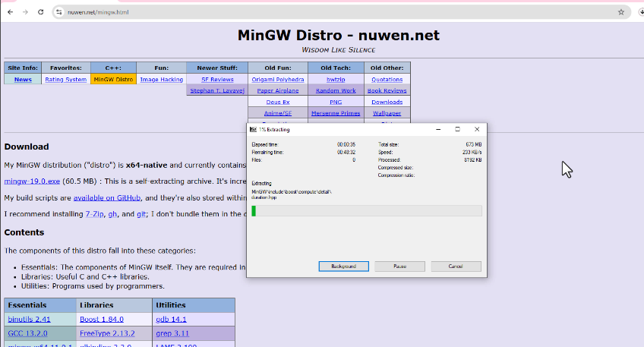The width and height of the screenshot is (644, 347).
Task: Minimize the Extracting dialog
Action: pyautogui.click(x=438, y=129)
